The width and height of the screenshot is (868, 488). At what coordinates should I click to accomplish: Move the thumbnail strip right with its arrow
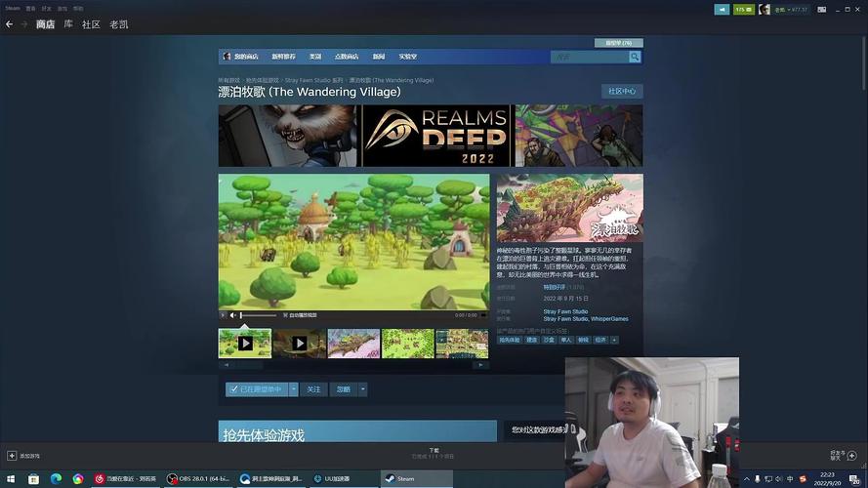click(480, 365)
